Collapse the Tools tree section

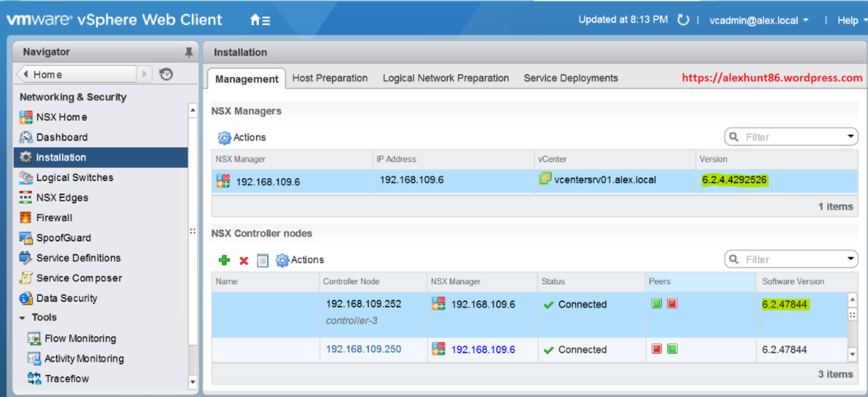pos(22,318)
